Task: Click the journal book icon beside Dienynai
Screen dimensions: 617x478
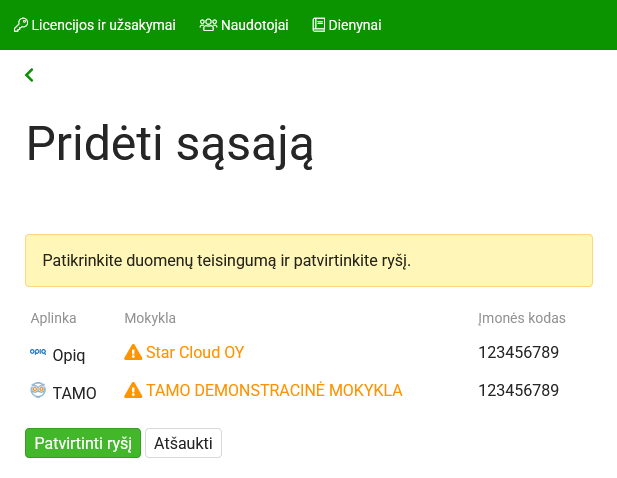Action: 319,25
